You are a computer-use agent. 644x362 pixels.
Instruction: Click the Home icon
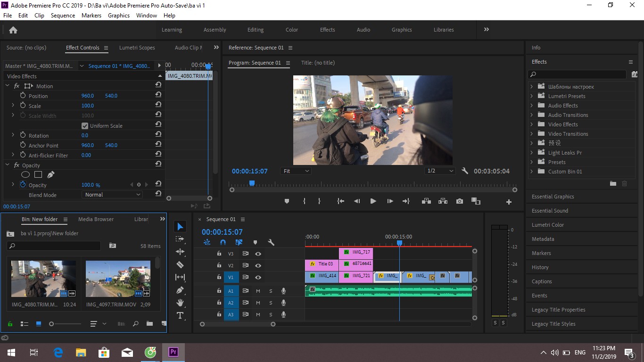pyautogui.click(x=13, y=30)
